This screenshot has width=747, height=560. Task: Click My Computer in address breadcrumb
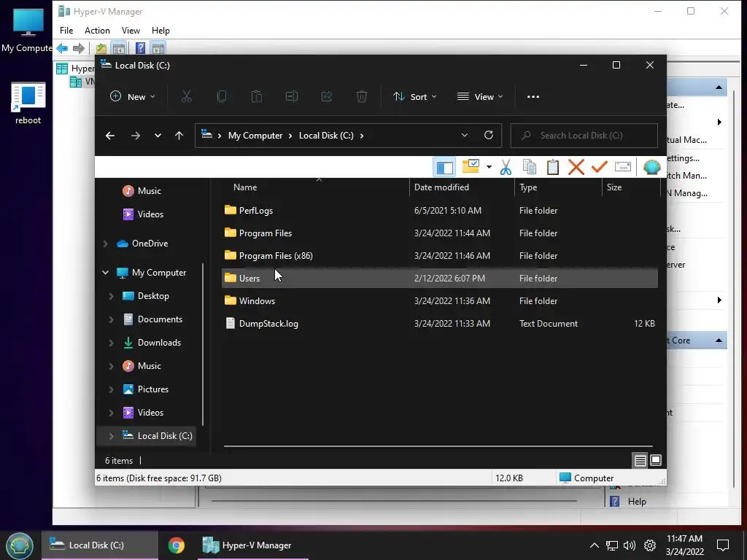[255, 136]
